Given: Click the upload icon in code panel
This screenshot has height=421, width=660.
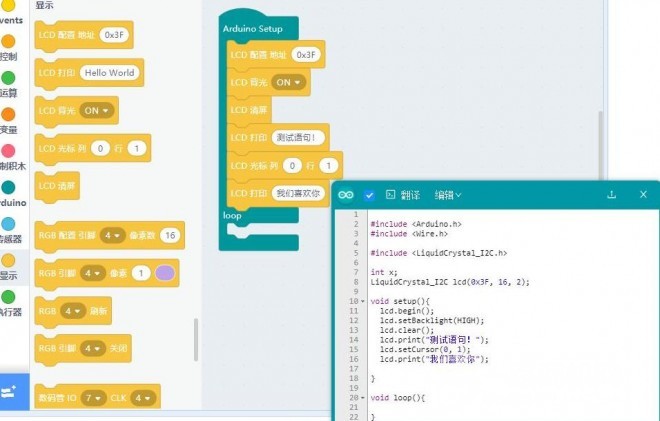Looking at the screenshot, I should pos(611,195).
